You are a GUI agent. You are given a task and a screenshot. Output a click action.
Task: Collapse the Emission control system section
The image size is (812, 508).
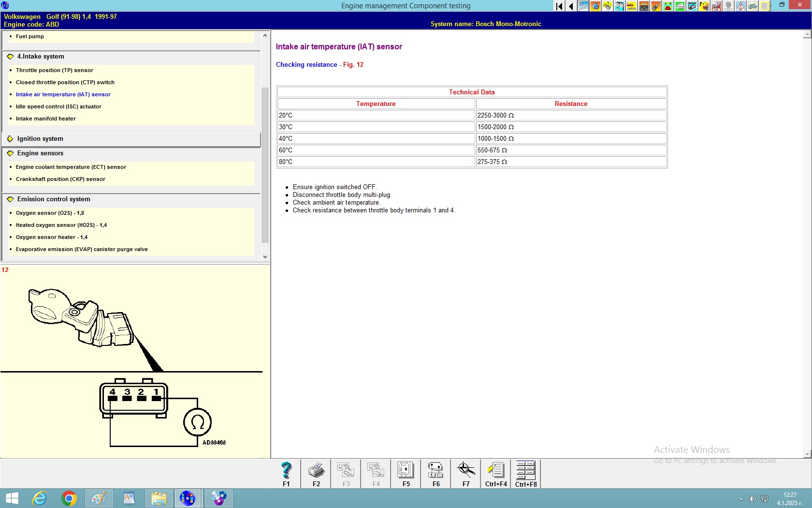(x=10, y=199)
